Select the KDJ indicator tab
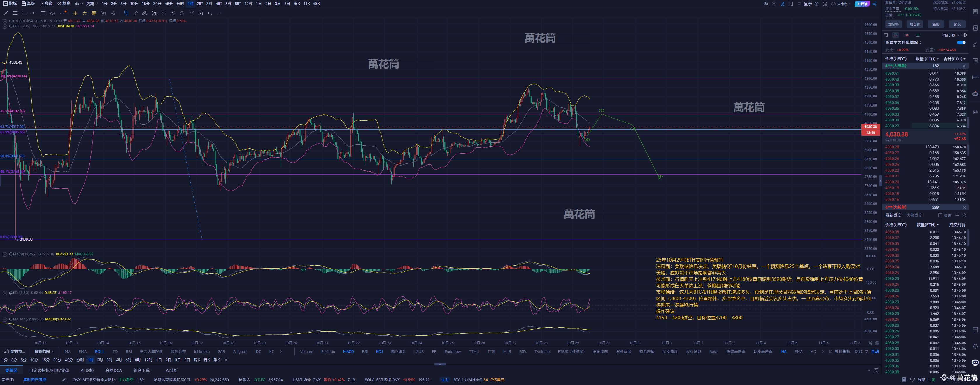 (x=379, y=351)
